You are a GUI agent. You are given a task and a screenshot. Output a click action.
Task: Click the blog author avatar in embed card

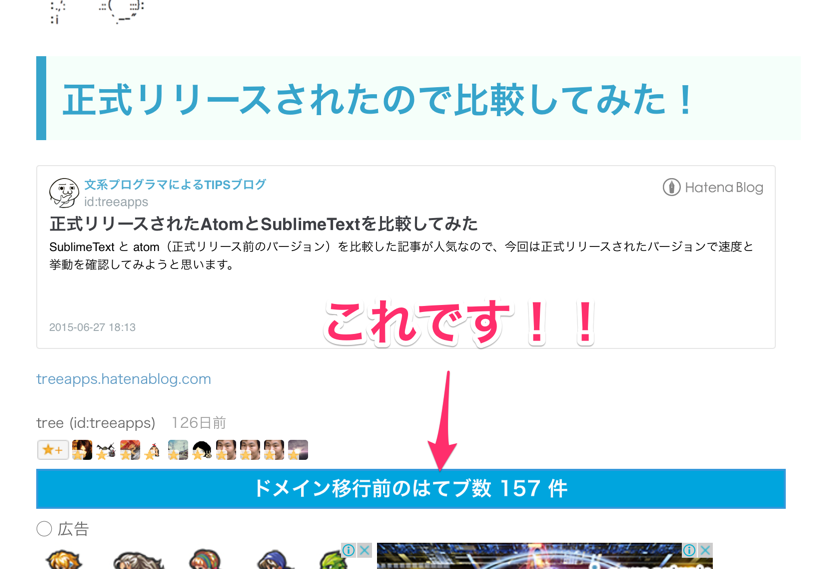(x=64, y=193)
